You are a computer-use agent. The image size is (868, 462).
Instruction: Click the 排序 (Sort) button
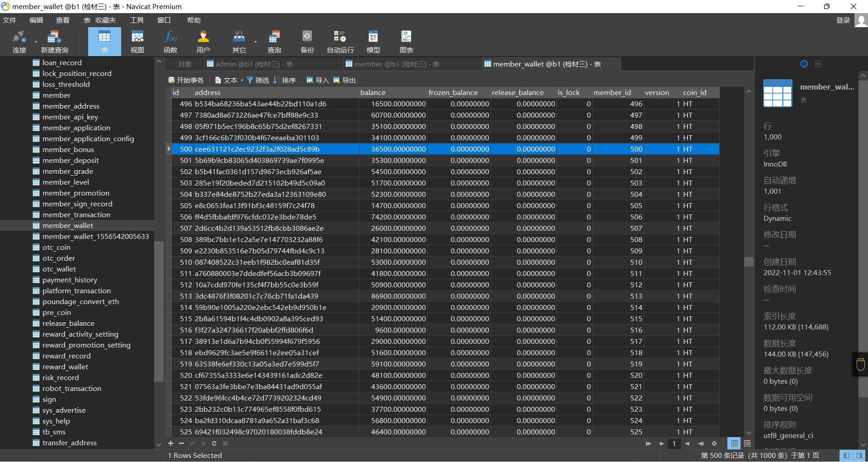point(285,80)
